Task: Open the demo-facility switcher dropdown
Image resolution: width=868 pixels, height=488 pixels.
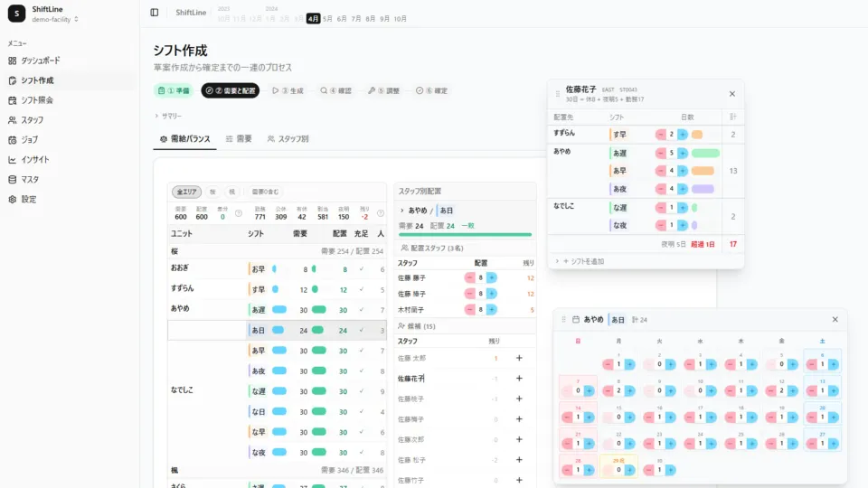Action: click(x=55, y=19)
